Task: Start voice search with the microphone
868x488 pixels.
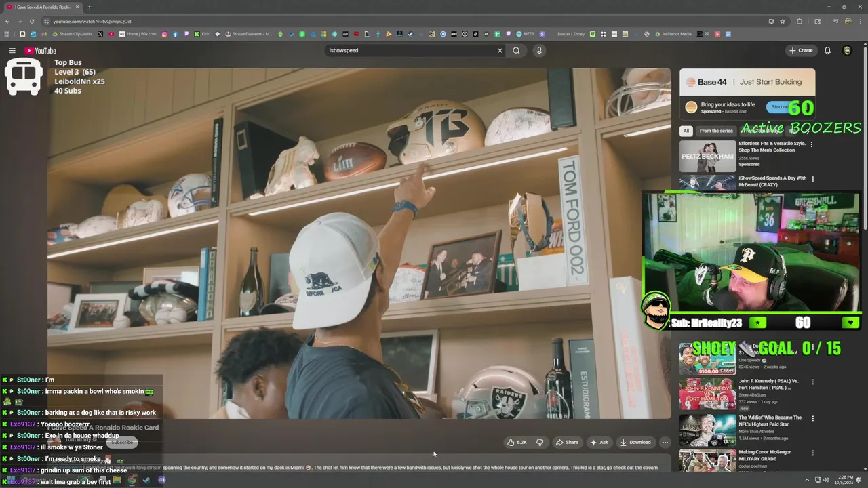Action: tap(539, 50)
